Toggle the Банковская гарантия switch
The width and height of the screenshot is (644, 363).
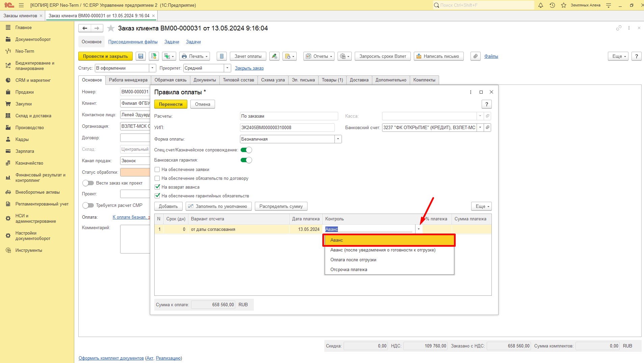(246, 160)
